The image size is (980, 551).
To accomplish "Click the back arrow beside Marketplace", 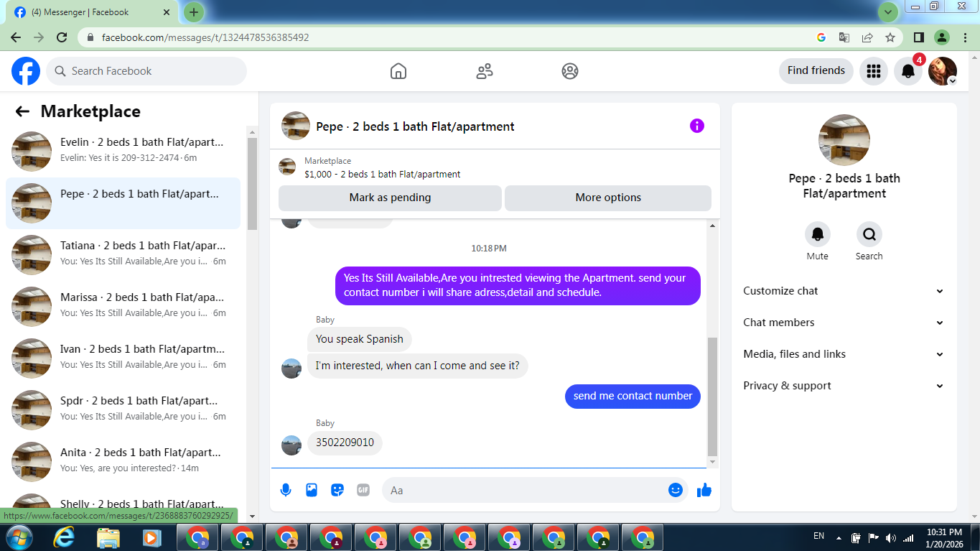I will point(22,111).
